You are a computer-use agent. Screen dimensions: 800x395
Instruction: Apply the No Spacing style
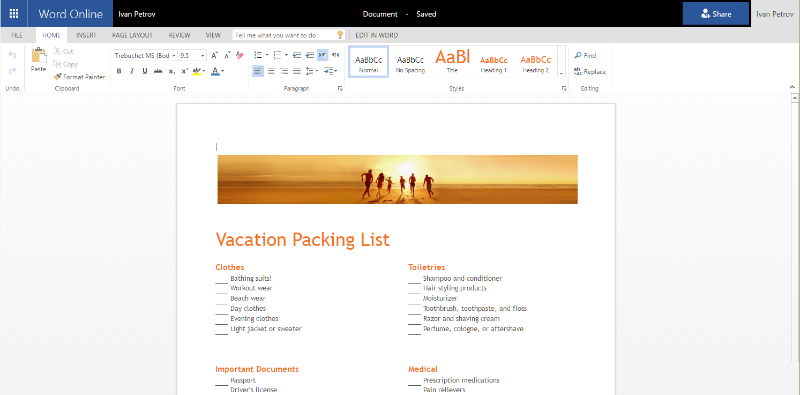coord(410,62)
